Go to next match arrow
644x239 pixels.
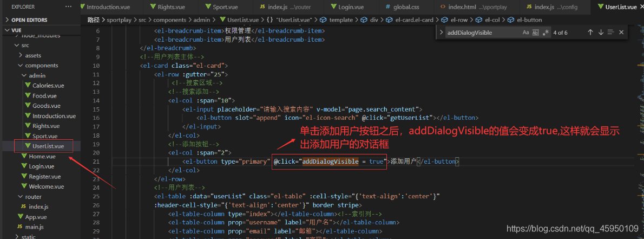coord(601,33)
